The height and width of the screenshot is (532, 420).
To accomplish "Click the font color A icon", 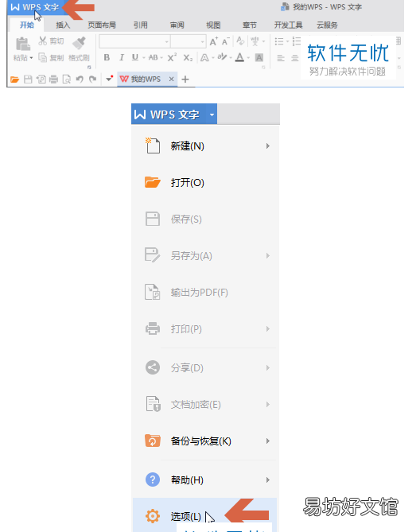I will pos(240,57).
